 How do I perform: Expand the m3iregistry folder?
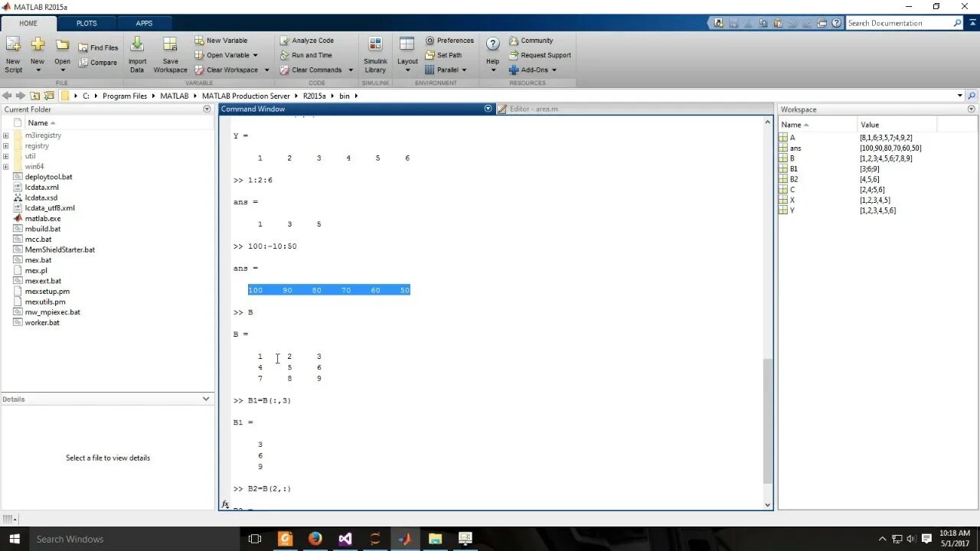click(x=6, y=135)
